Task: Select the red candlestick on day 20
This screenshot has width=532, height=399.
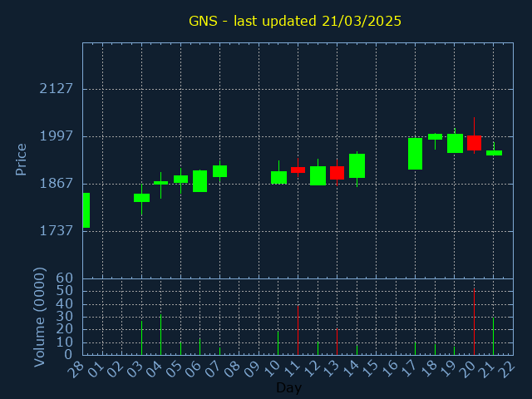Action: pos(474,143)
